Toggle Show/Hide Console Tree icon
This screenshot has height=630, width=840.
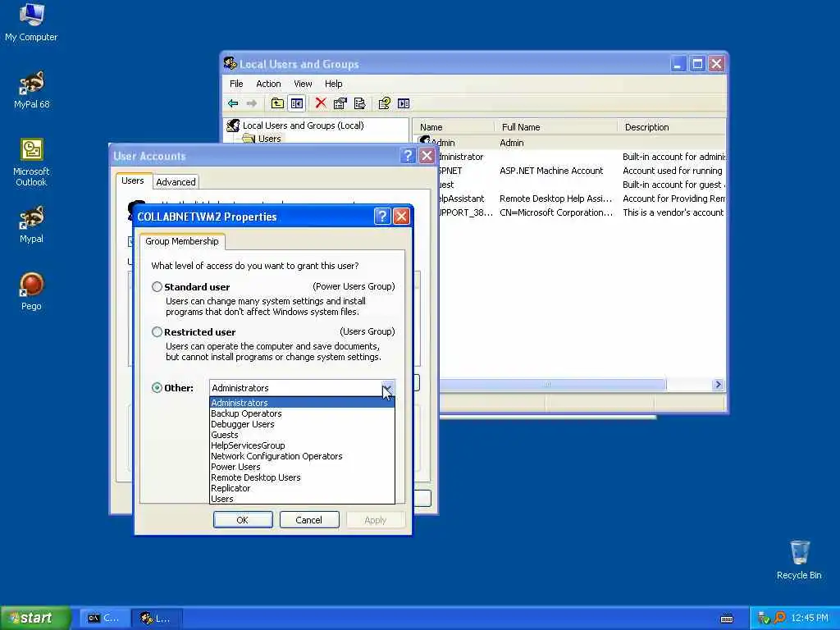(297, 103)
